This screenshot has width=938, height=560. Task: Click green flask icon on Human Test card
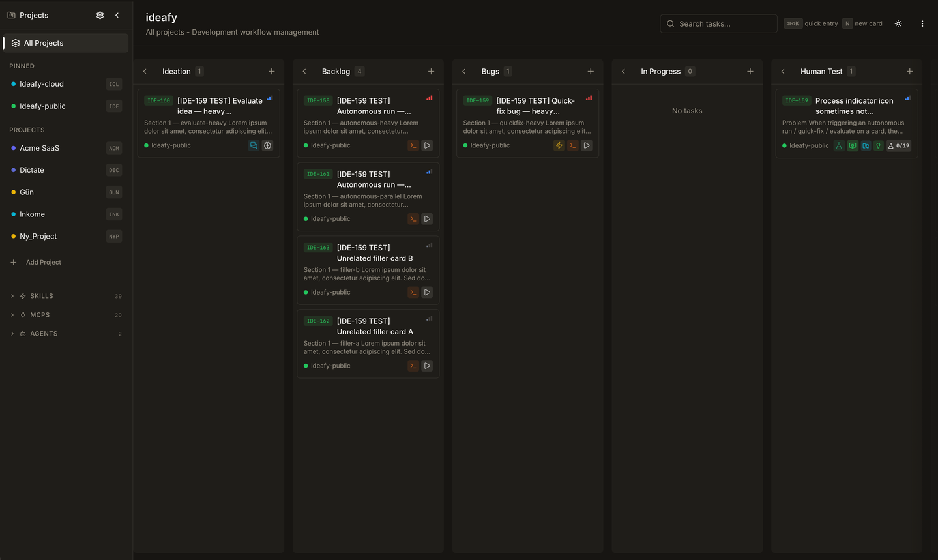coord(839,145)
